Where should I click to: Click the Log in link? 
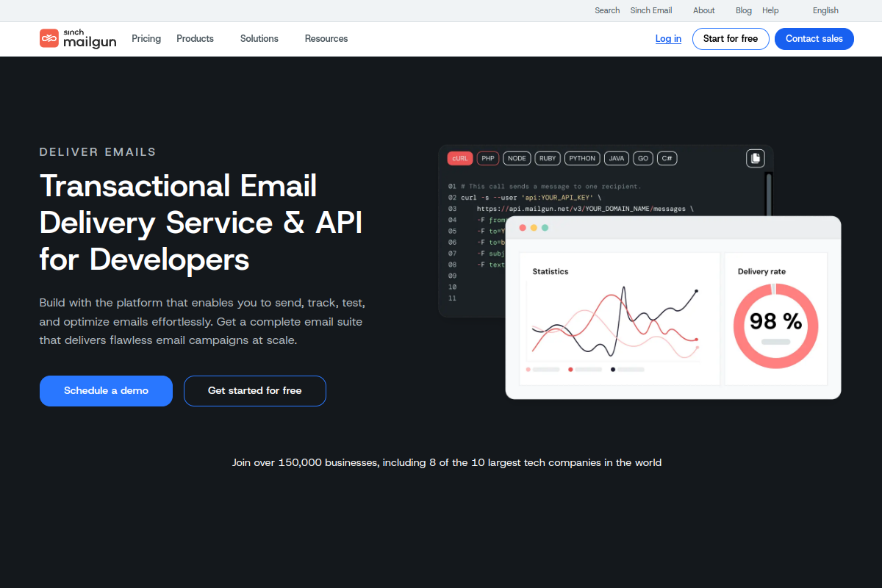[667, 38]
